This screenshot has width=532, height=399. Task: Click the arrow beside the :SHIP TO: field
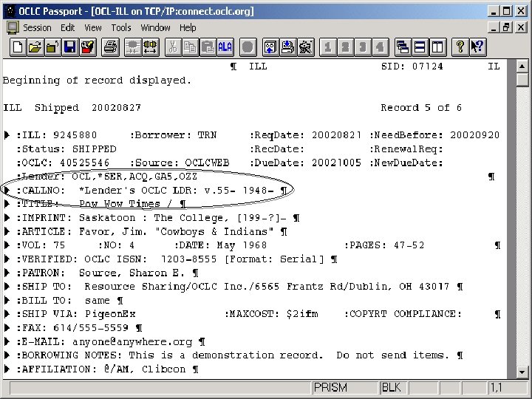(7, 287)
